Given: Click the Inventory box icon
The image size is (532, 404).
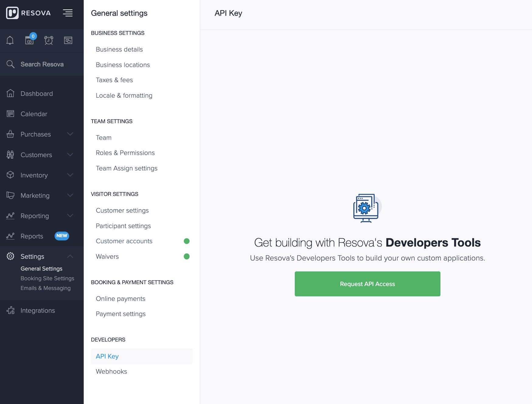Looking at the screenshot, I should [10, 175].
